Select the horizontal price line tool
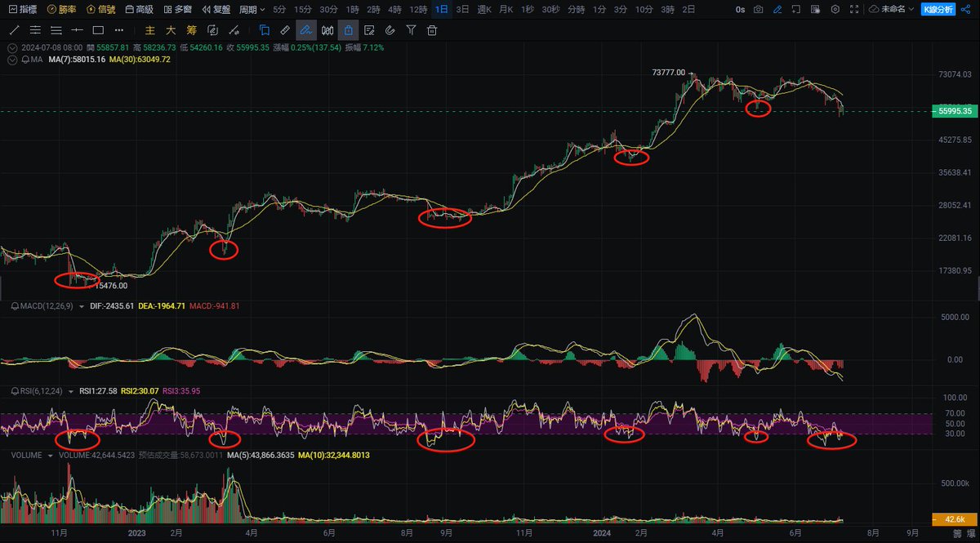 pyautogui.click(x=77, y=30)
